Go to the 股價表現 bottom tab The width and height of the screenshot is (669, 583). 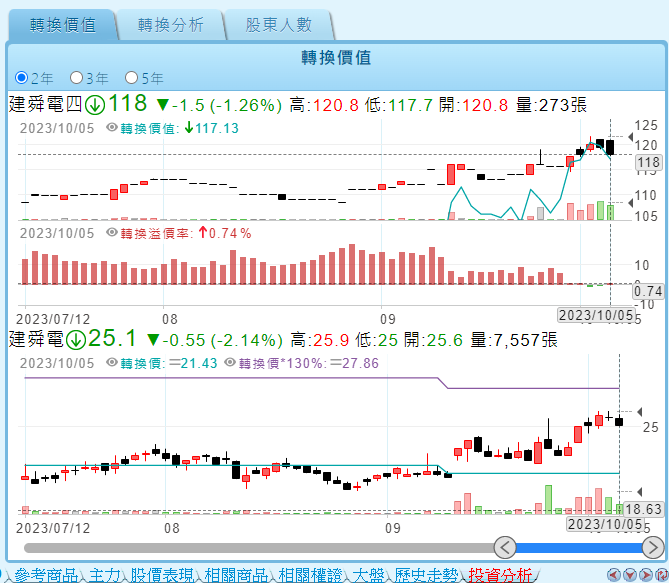coord(162,575)
